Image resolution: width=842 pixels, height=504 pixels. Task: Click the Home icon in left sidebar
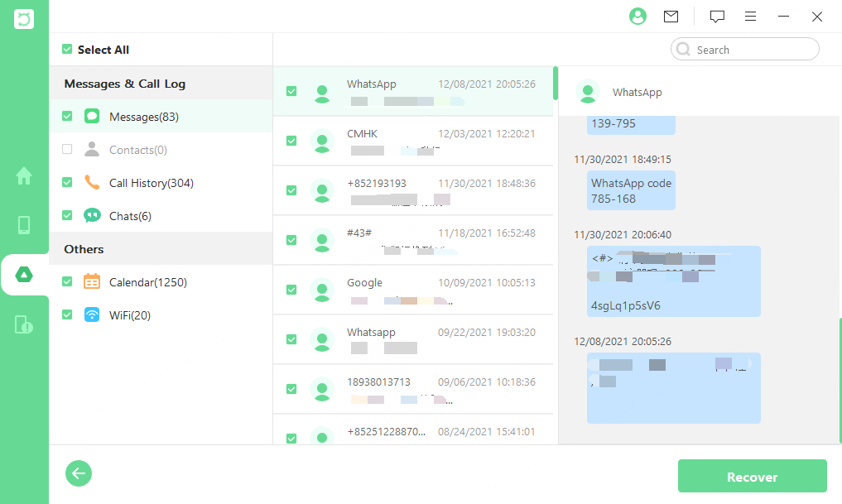pos(24,175)
